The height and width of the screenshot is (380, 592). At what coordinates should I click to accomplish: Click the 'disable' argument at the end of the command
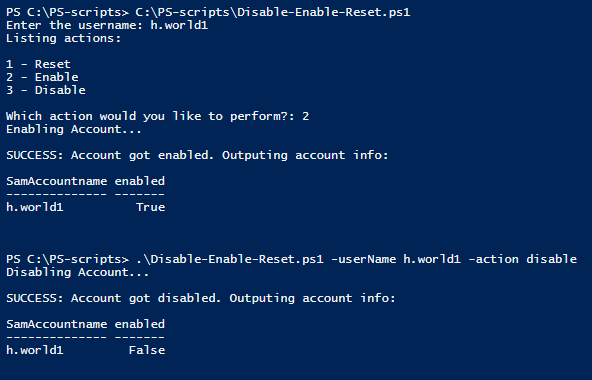(x=552, y=259)
